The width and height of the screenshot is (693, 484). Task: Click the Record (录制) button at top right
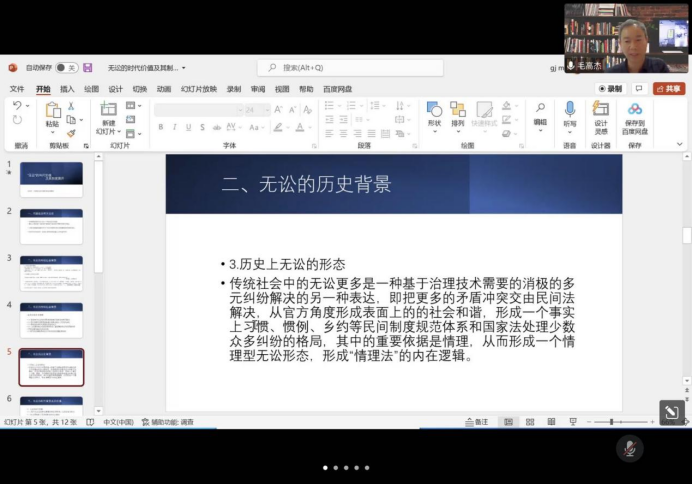pyautogui.click(x=609, y=88)
